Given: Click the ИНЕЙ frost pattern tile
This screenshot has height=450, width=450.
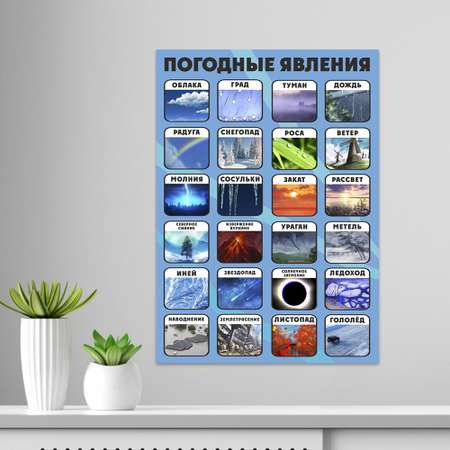Looking at the screenshot, I should point(187,289).
